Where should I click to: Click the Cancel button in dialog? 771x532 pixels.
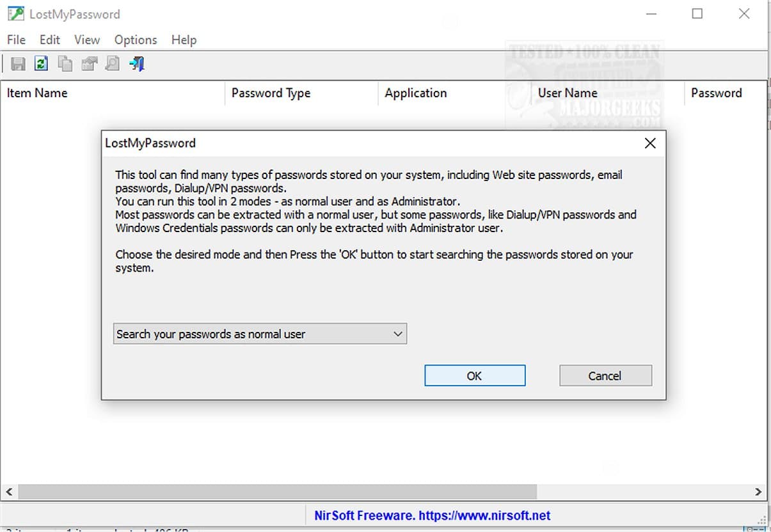click(605, 376)
